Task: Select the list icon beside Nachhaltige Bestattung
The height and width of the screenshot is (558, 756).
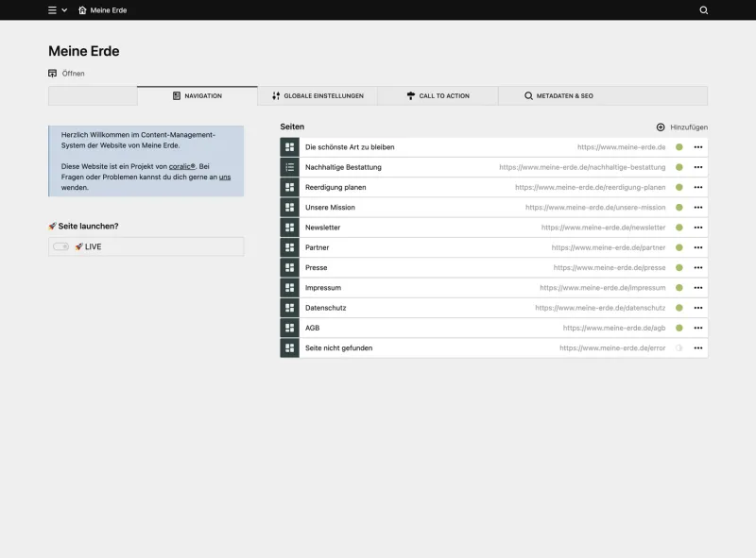Action: (x=289, y=167)
